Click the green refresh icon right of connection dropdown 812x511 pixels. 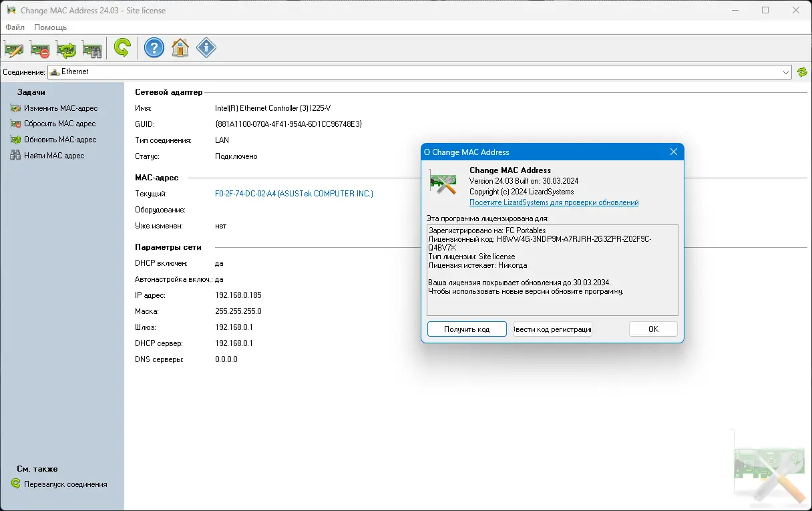(x=803, y=71)
